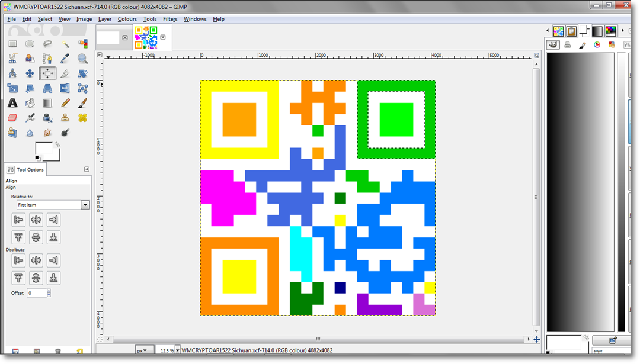640x364 pixels.
Task: Click the Offset input field
Action: tap(37, 292)
